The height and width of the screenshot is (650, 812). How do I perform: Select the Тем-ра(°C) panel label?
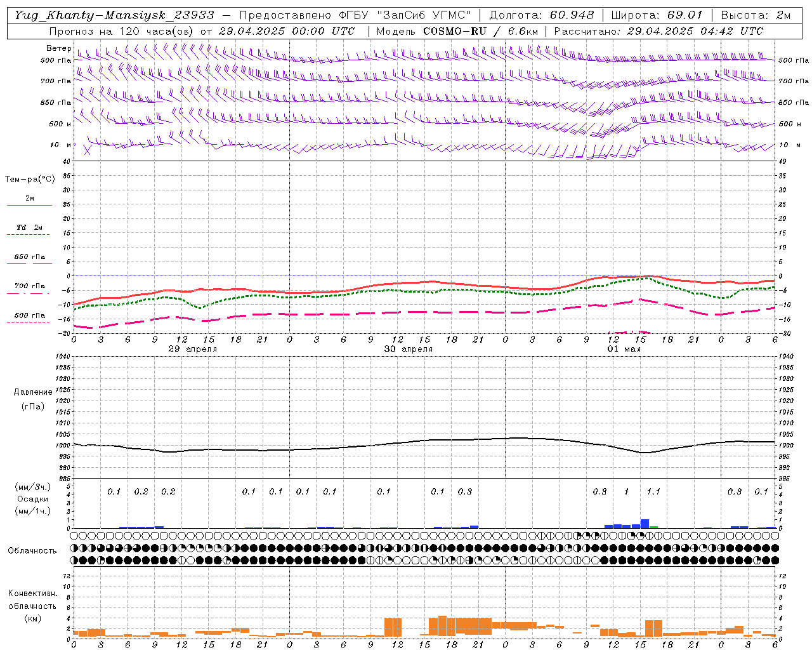(30, 180)
